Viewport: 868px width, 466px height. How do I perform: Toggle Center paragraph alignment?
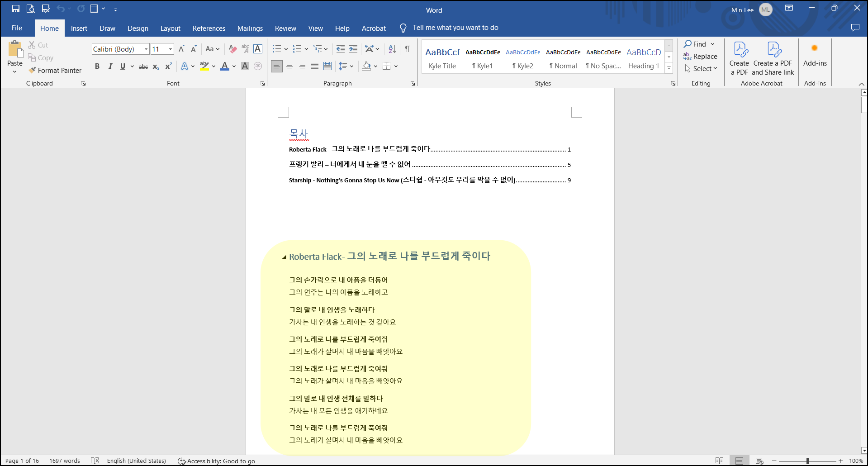tap(289, 66)
